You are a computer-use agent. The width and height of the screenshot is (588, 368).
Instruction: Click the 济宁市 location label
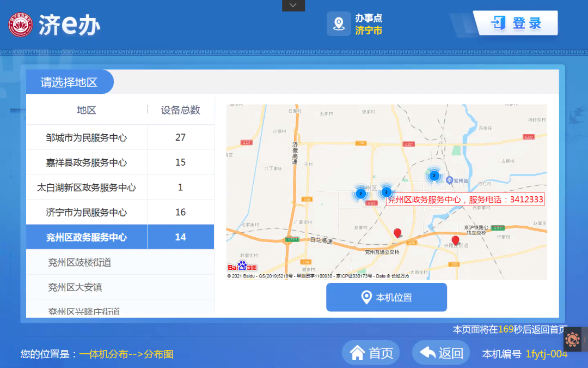pos(369,31)
